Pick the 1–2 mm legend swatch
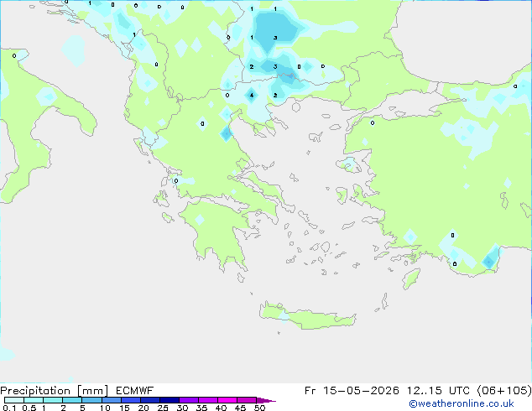This screenshot has height=411, width=532. [x=53, y=400]
